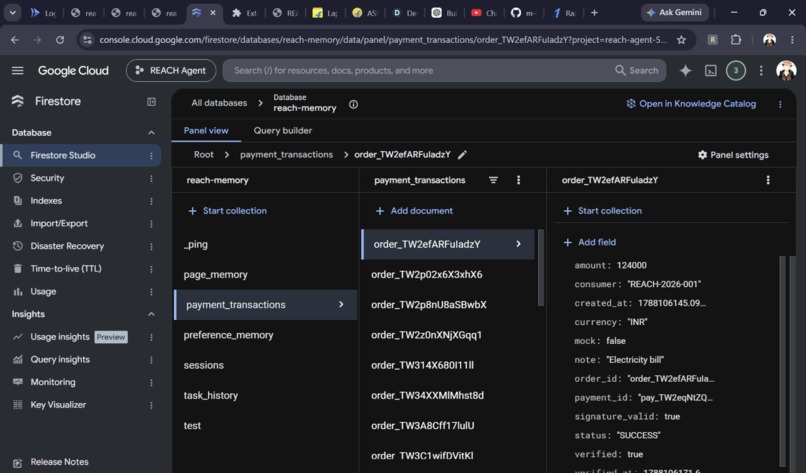The height and width of the screenshot is (473, 806).
Task: Expand browser tab search dropdown
Action: (x=12, y=13)
